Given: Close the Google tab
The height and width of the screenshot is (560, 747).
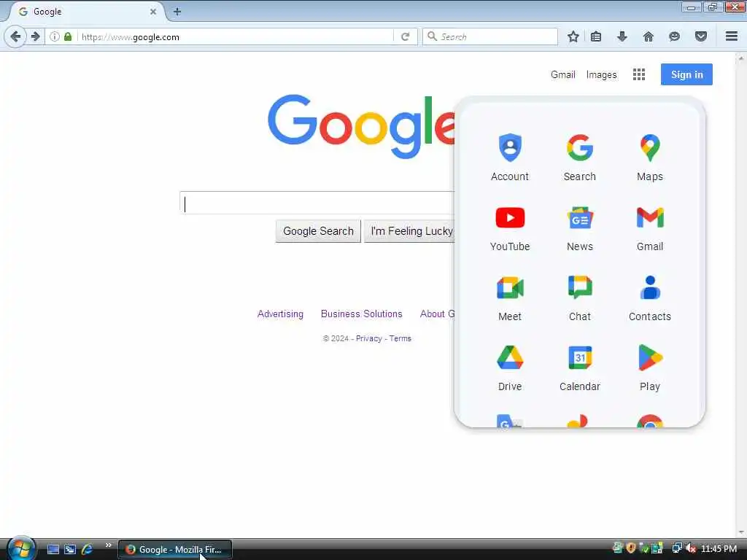Looking at the screenshot, I should 153,12.
